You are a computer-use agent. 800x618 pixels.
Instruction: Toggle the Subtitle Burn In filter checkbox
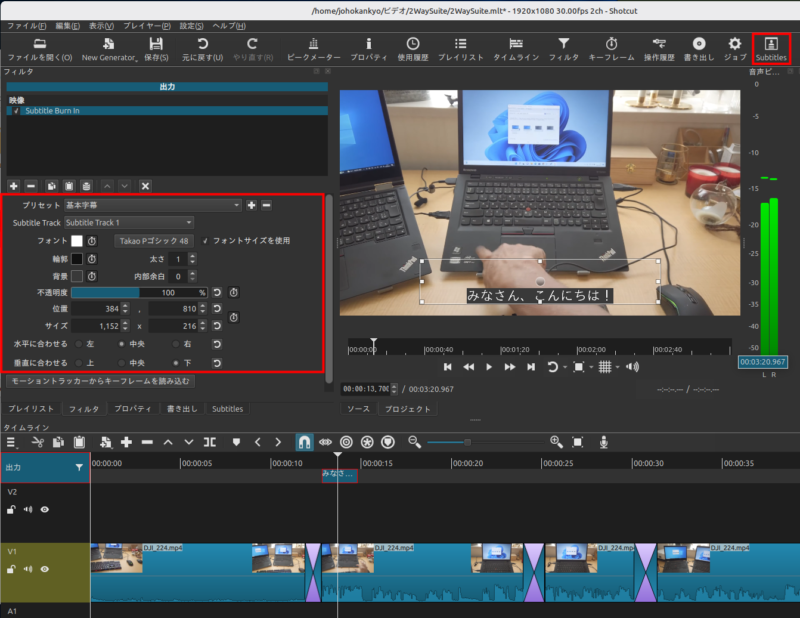pyautogui.click(x=17, y=111)
